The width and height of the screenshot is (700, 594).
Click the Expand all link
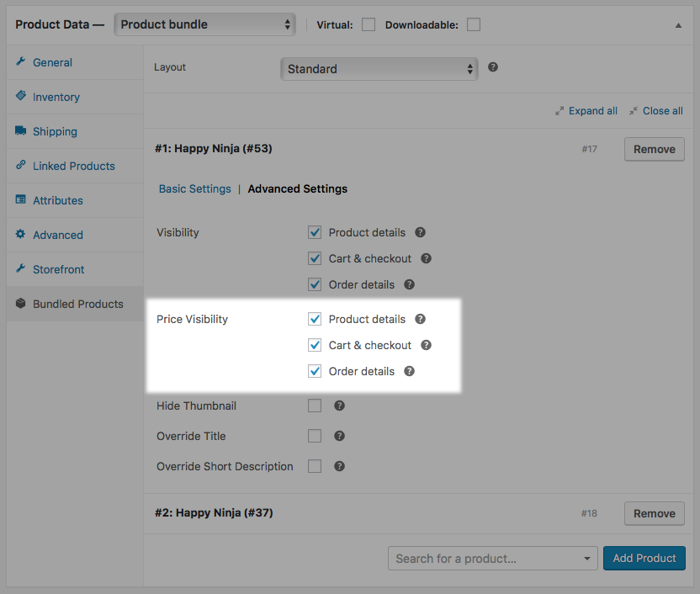tap(593, 111)
